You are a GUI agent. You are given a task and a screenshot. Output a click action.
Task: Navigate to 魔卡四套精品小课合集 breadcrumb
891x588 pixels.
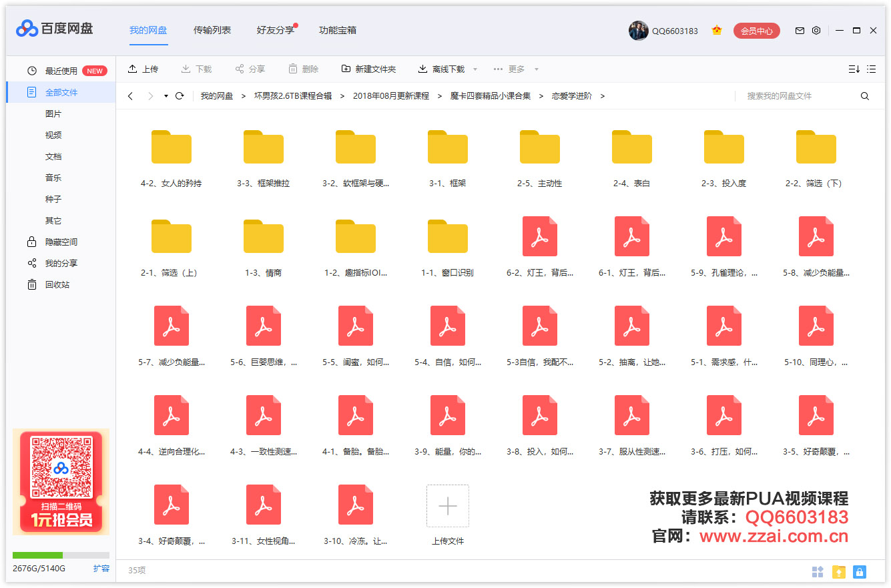tap(491, 96)
